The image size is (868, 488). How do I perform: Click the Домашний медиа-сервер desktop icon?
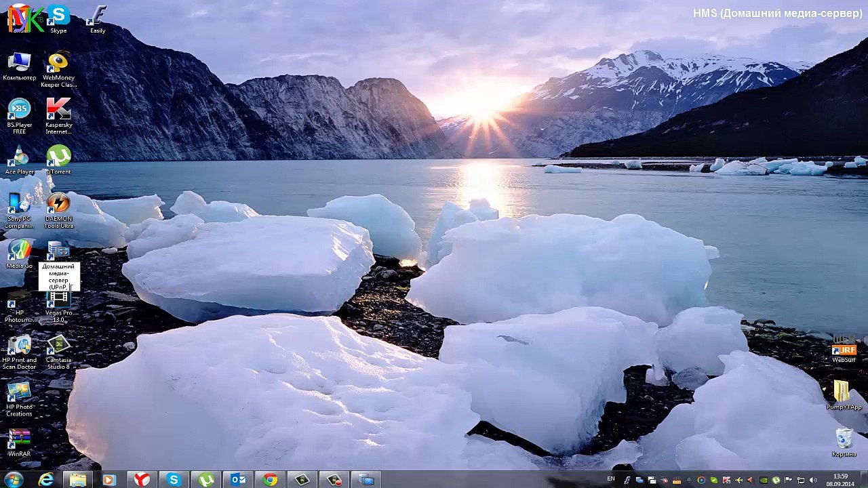[58, 266]
